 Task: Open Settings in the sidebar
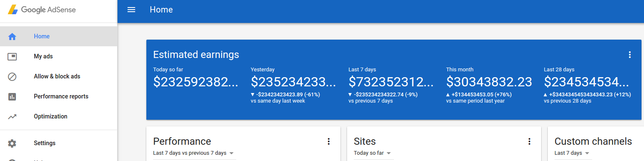[x=59, y=143]
